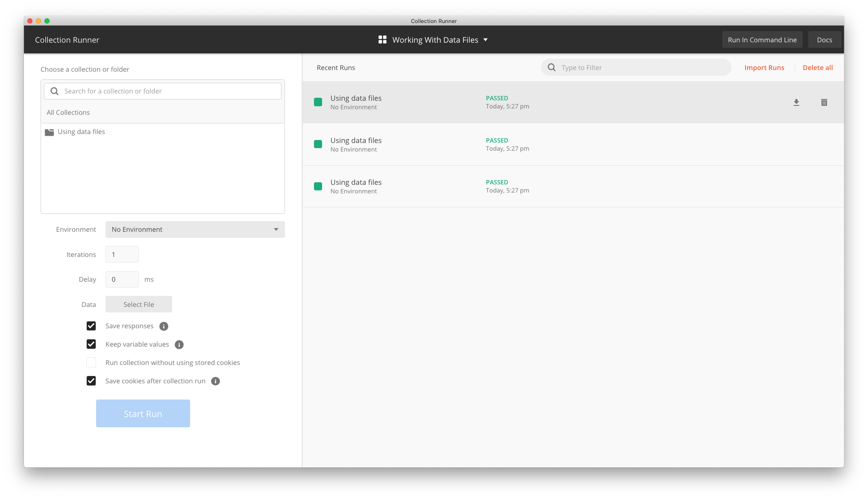Show info for Keep variable values
This screenshot has height=499, width=868.
click(179, 344)
